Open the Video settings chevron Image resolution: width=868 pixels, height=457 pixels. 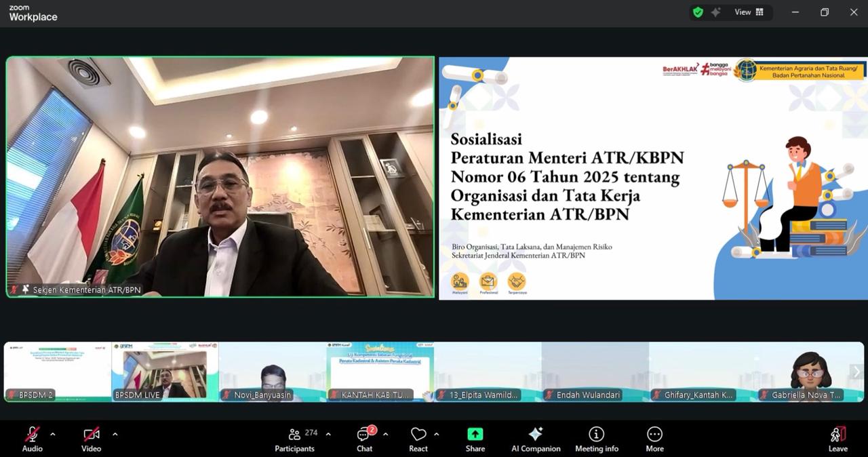pos(115,435)
